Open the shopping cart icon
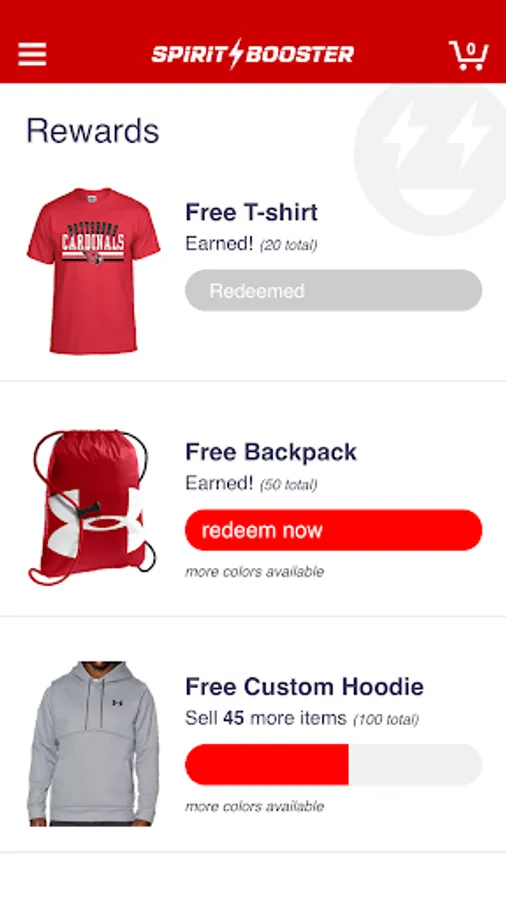Viewport: 506px width, 900px height. (468, 55)
